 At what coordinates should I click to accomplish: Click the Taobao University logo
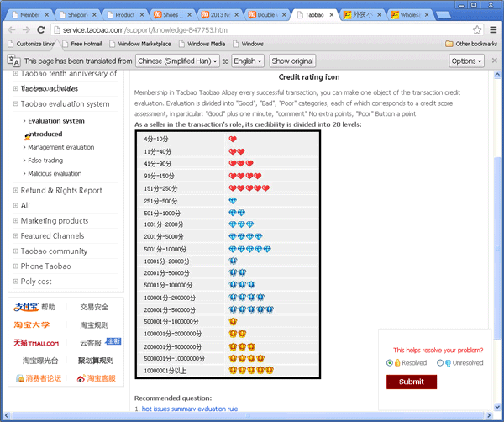32,325
